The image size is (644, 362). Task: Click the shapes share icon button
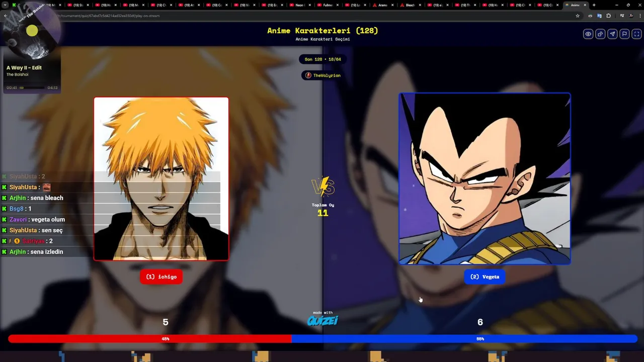click(x=600, y=34)
